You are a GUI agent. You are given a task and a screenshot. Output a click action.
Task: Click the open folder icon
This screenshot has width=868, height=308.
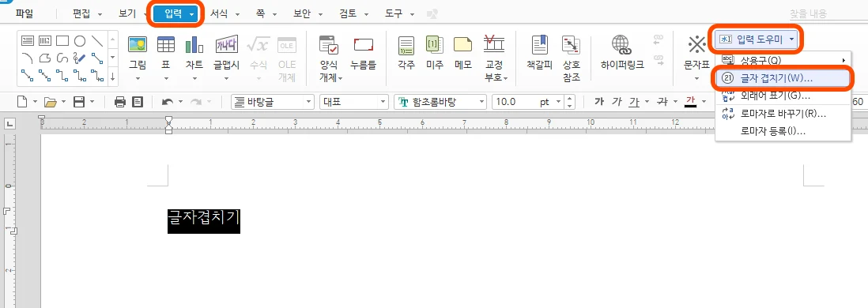pos(51,102)
